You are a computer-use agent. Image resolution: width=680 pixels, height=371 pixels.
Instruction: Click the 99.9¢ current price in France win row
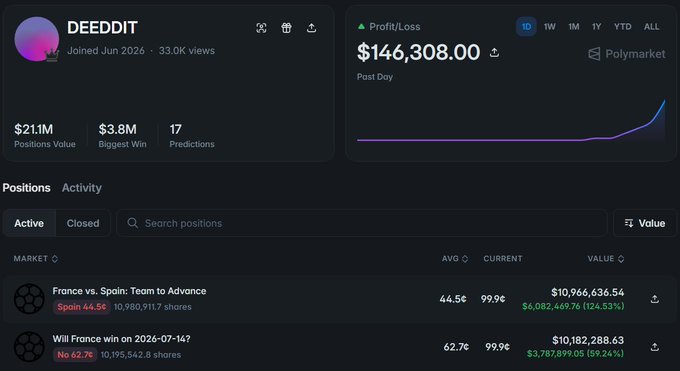(x=497, y=347)
